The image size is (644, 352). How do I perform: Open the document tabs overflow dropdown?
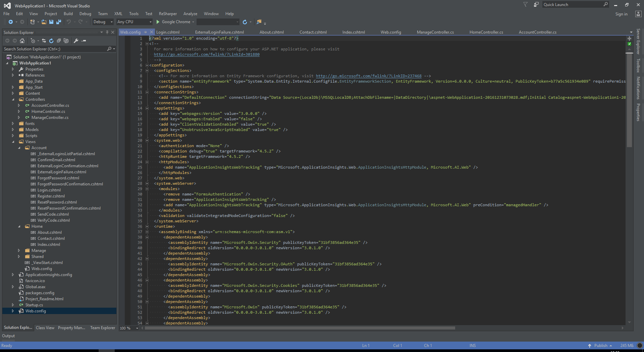tap(631, 32)
